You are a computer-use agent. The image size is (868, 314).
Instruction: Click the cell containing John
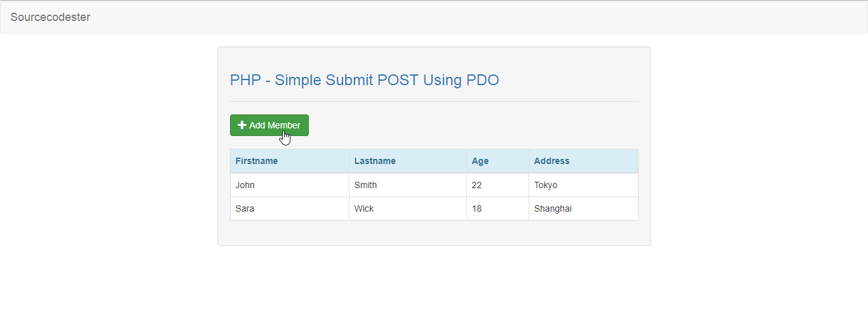tap(290, 185)
